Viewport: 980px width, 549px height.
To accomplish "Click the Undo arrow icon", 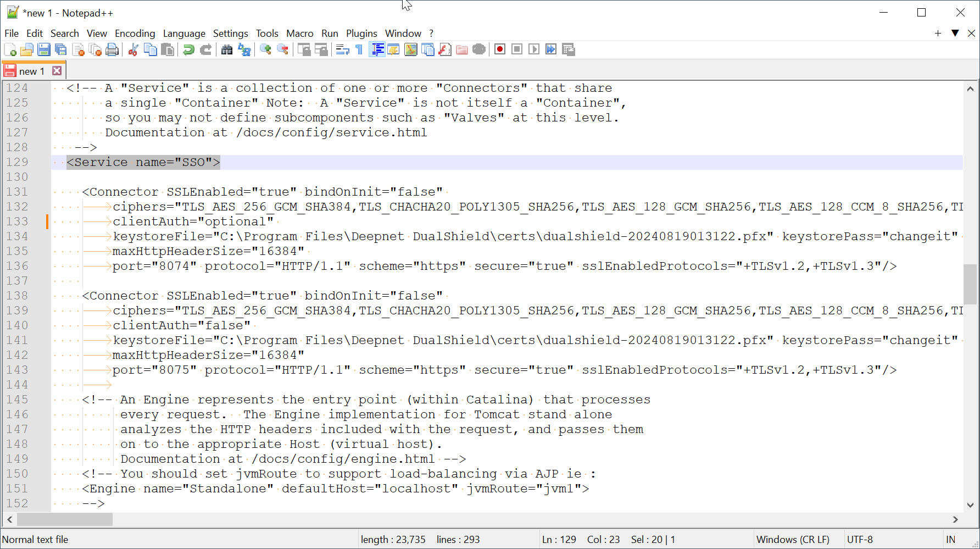I will pos(188,49).
